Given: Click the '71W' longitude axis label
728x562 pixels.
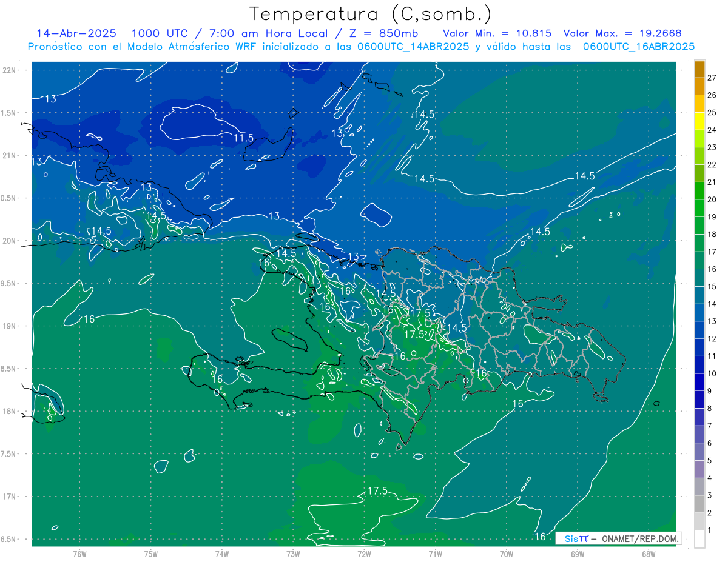Looking at the screenshot, I should coord(435,554).
